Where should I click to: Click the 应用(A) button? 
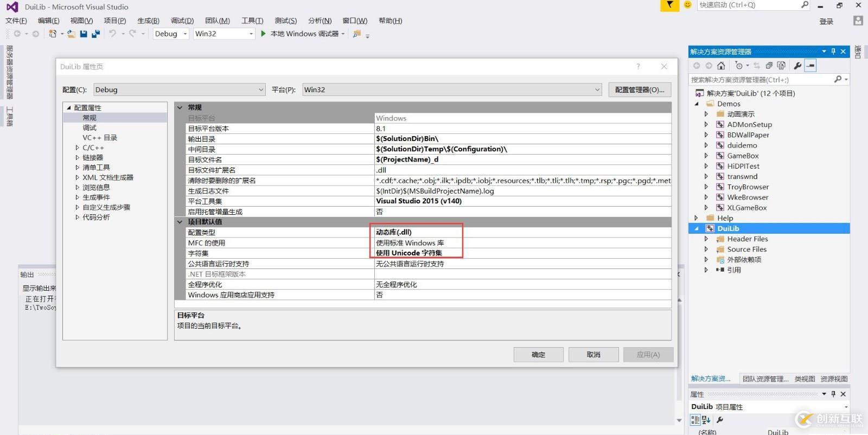click(648, 355)
